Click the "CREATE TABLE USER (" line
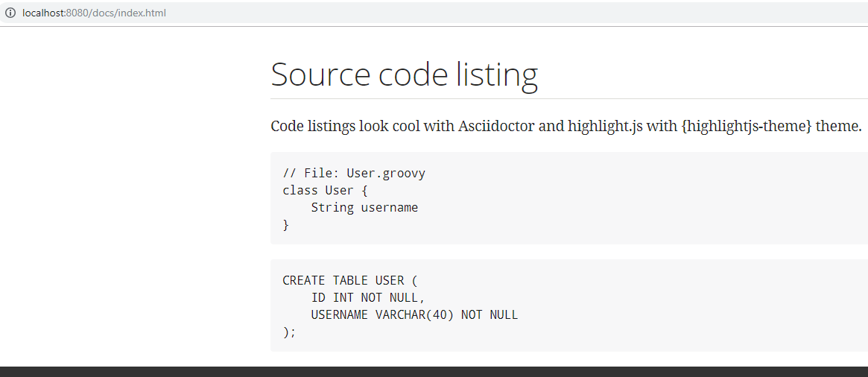This screenshot has height=377, width=868. pyautogui.click(x=350, y=281)
